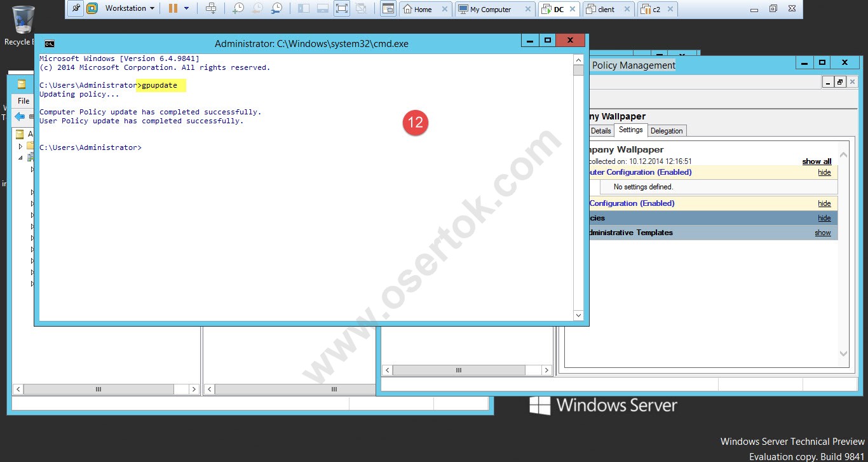
Task: Open the pause button dropdown arrow
Action: pos(186,9)
